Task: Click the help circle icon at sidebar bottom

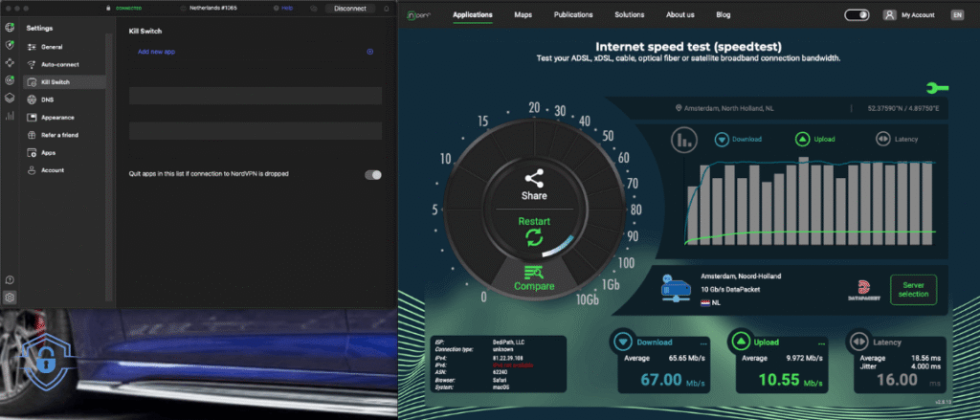Action: [10, 280]
